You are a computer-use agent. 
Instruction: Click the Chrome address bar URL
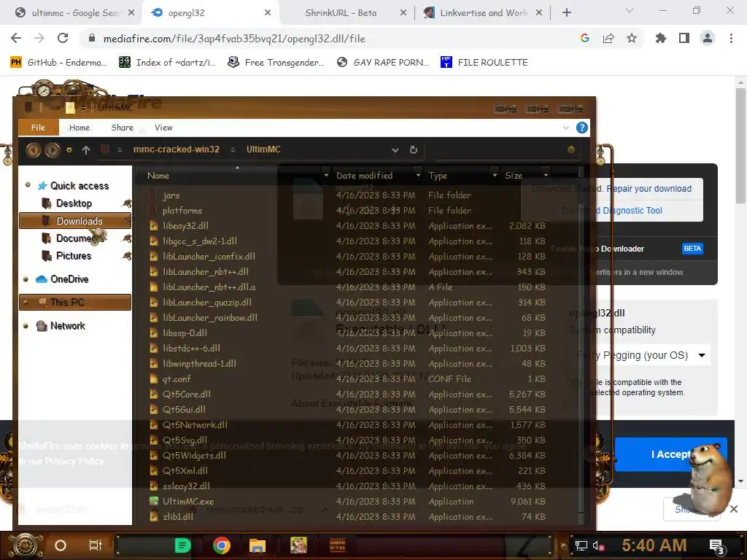234,39
